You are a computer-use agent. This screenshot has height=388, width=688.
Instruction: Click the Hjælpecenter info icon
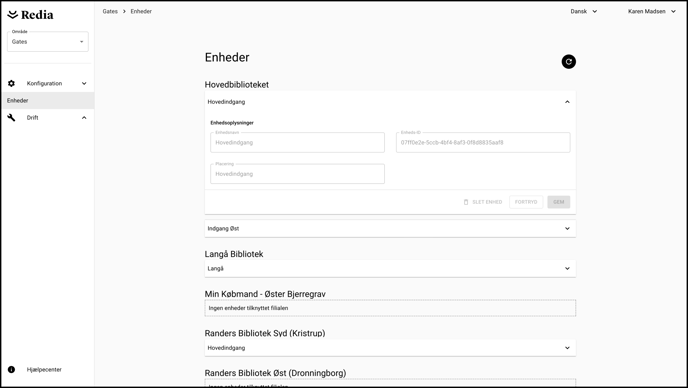[x=11, y=370]
